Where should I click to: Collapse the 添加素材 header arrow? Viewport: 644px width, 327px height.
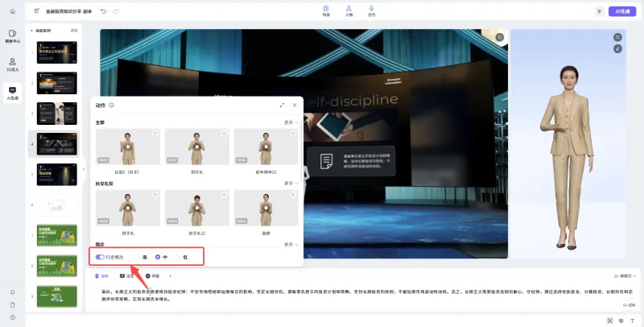tap(31, 31)
